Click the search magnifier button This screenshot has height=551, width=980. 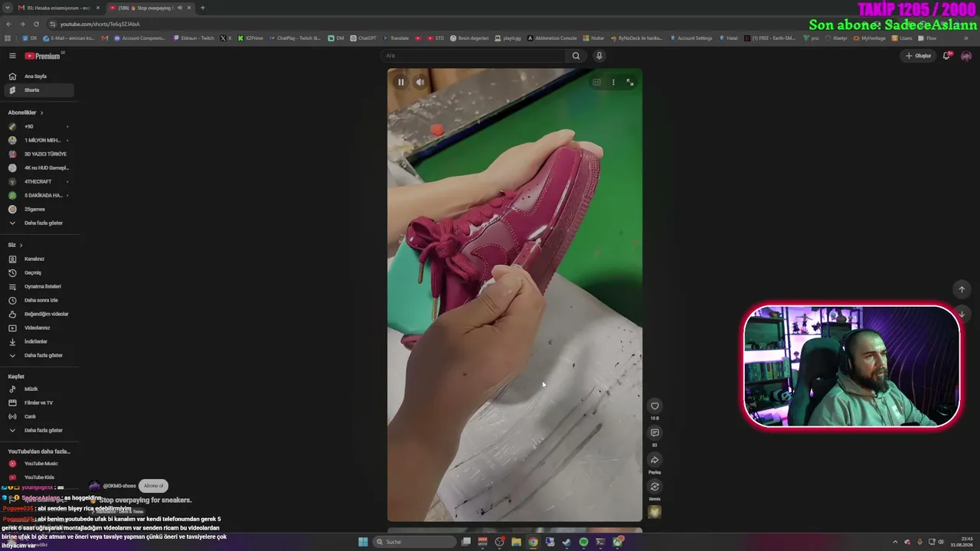tap(576, 56)
